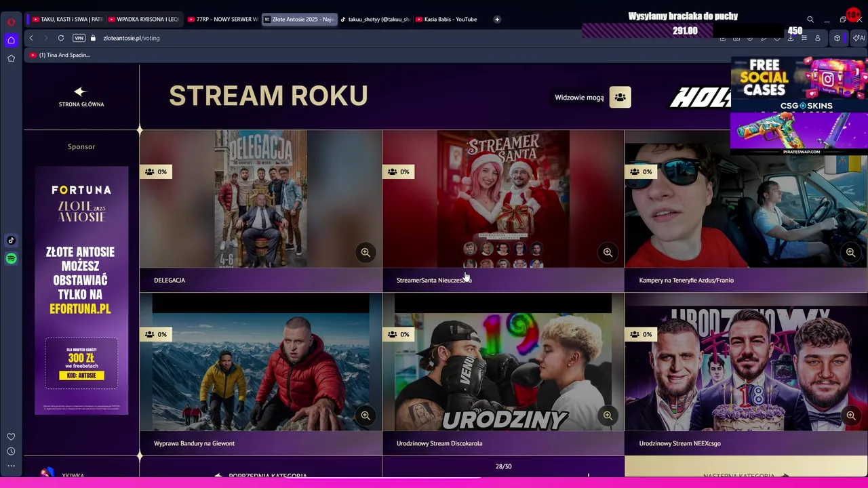Screen dimensions: 868x488
Task: Click Kampery na Teneryfie Azdus/Franio title
Action: (x=686, y=280)
